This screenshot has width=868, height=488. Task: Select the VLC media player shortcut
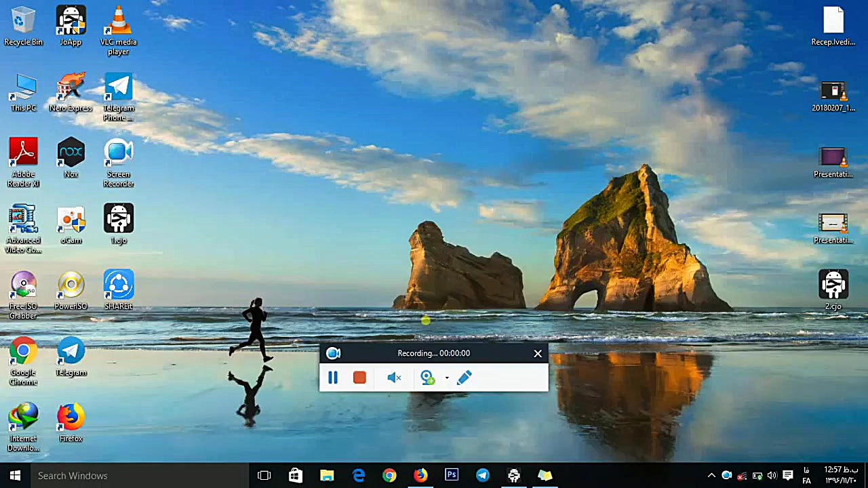[x=119, y=30]
